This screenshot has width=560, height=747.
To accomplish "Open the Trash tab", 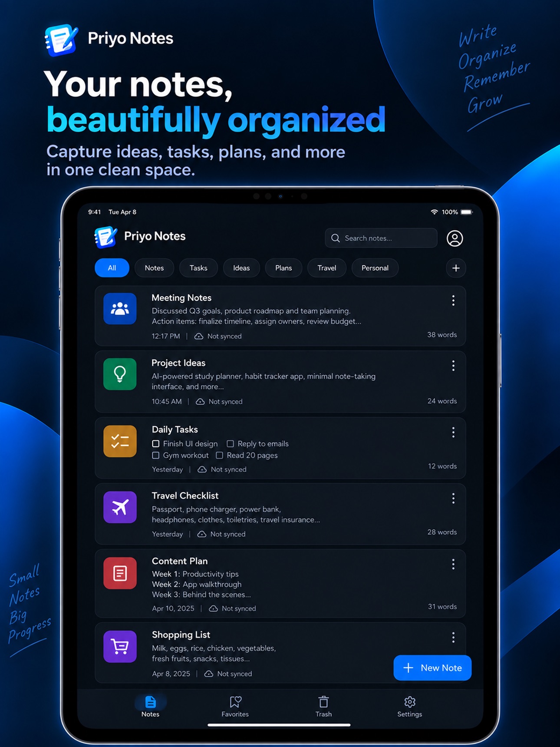I will 323,707.
